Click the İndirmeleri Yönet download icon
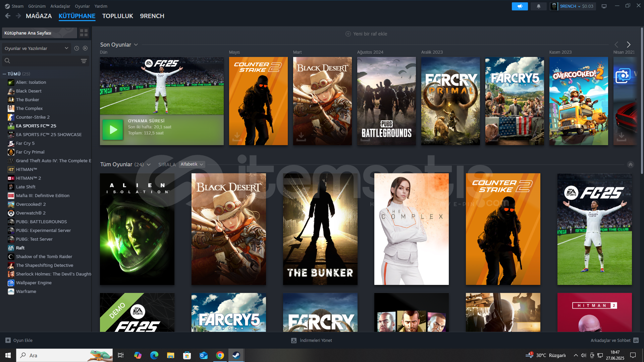This screenshot has width=644, height=362. [294, 340]
